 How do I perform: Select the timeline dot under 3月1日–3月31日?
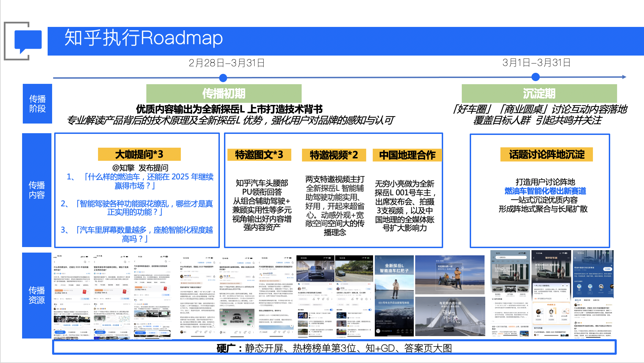pos(535,77)
